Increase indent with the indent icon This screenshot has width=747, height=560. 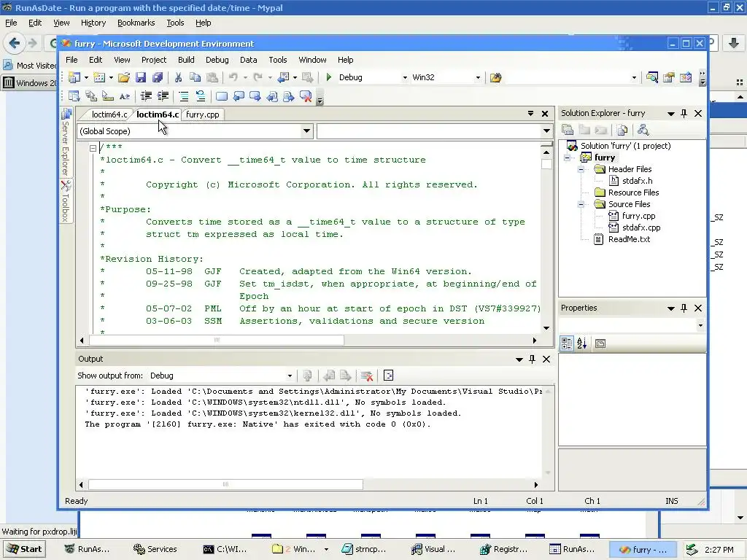pyautogui.click(x=163, y=96)
